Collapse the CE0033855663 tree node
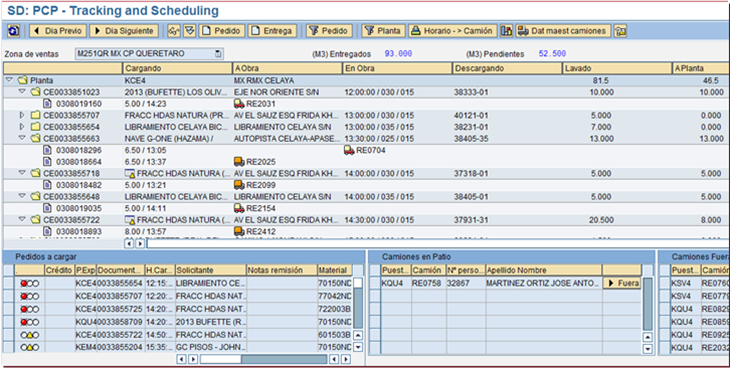Screen dimensions: 730x368 (x=22, y=138)
